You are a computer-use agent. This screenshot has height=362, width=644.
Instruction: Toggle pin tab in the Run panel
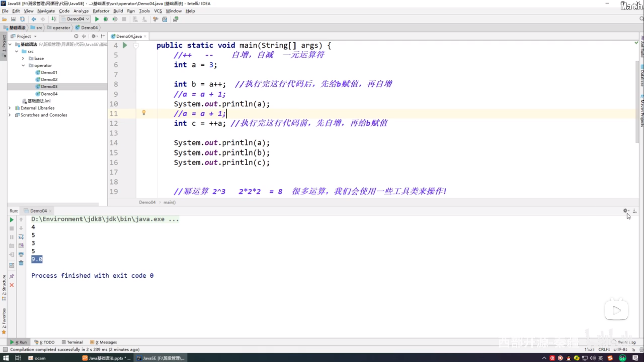tap(12, 276)
